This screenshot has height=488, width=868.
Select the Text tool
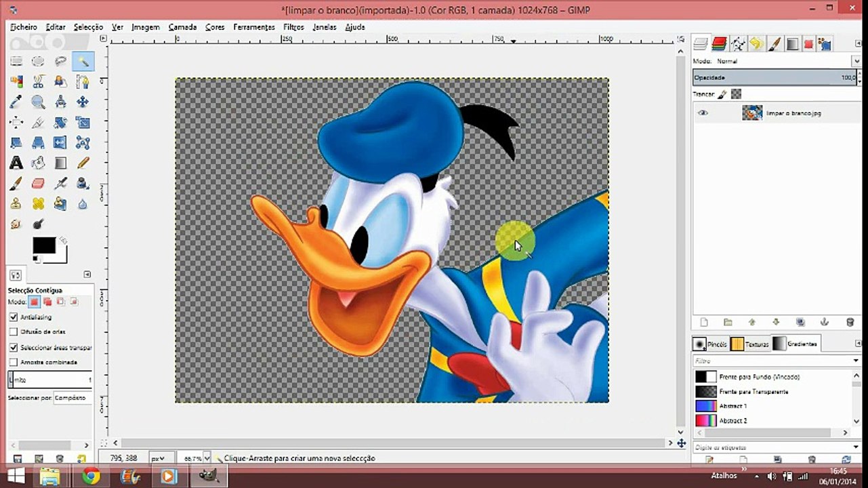pyautogui.click(x=16, y=163)
